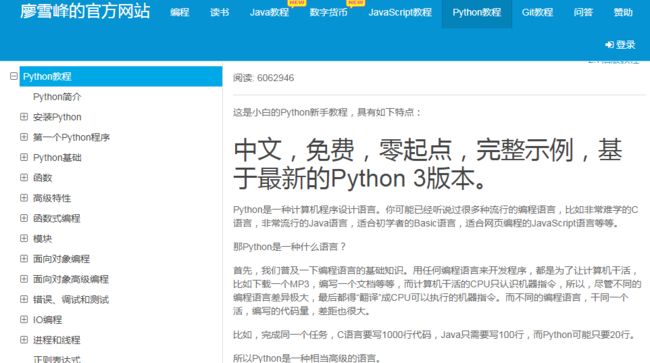Expand the 模块 tree node
Viewport: 650px width, 363px height.
(x=24, y=238)
